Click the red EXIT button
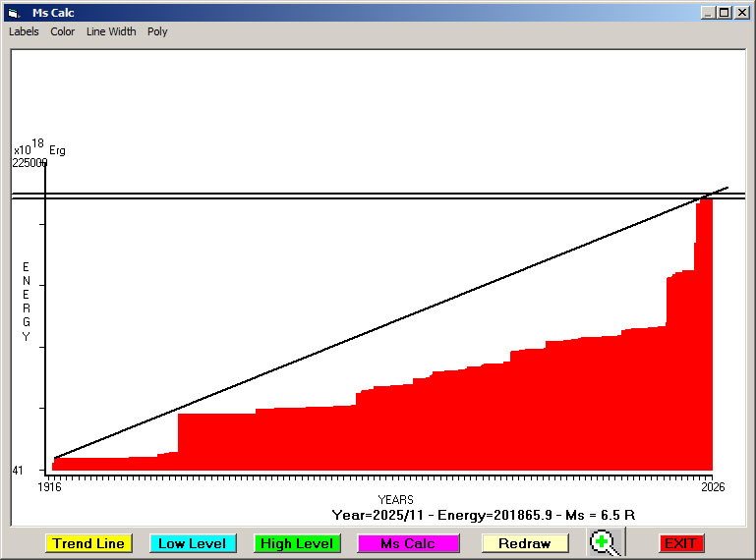This screenshot has width=756, height=560. pos(680,543)
